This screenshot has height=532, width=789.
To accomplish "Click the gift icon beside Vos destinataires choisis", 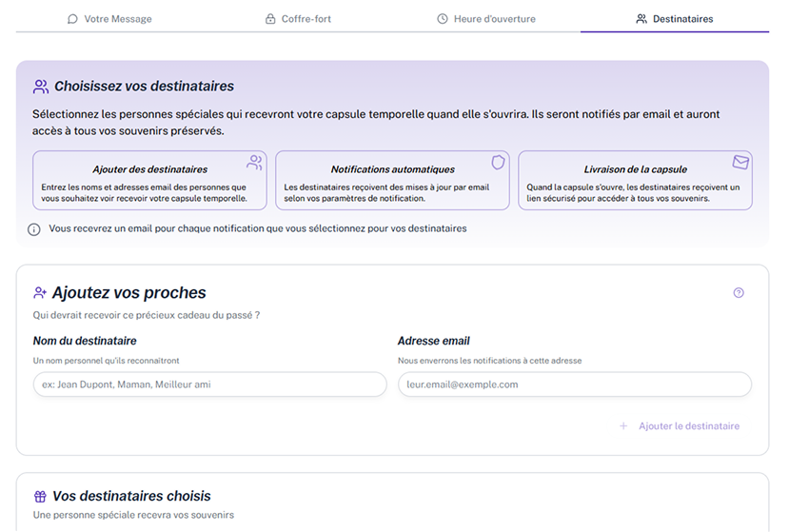I will [40, 496].
